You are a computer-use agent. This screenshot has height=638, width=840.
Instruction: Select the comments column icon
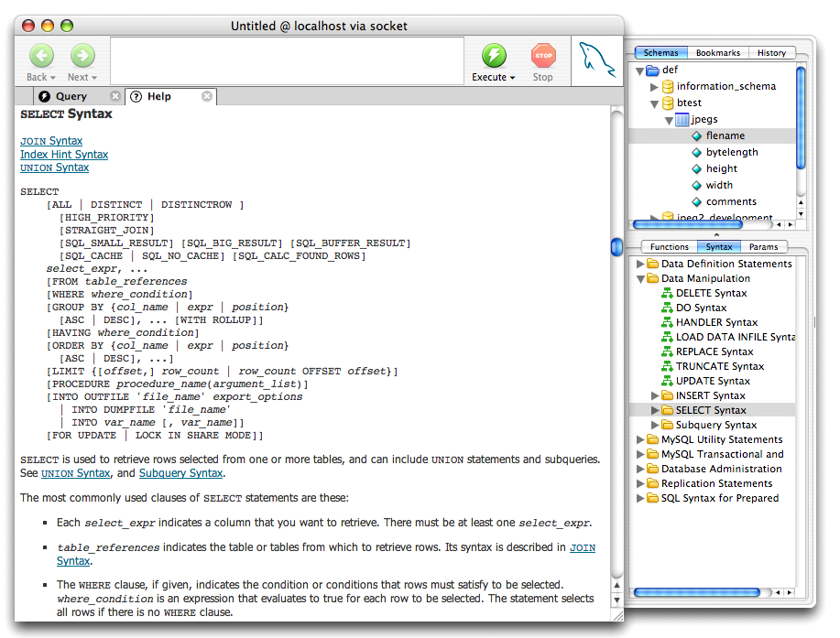click(x=696, y=201)
